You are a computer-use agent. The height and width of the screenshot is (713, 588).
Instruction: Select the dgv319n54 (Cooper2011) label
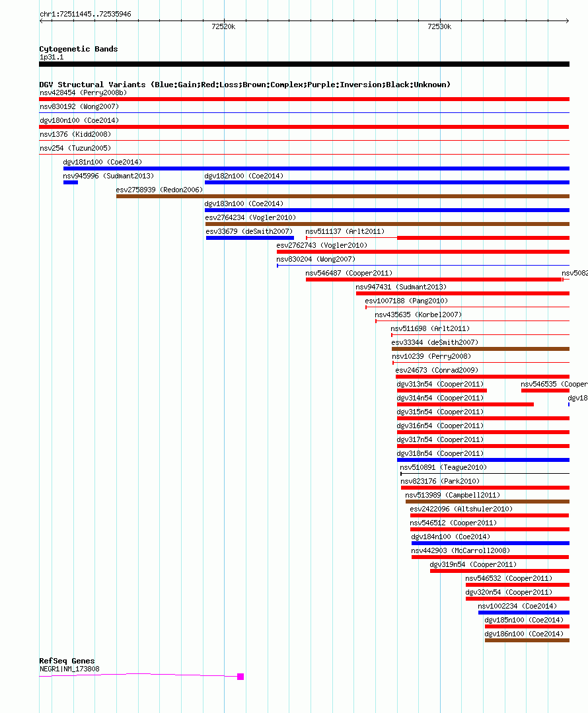click(474, 564)
